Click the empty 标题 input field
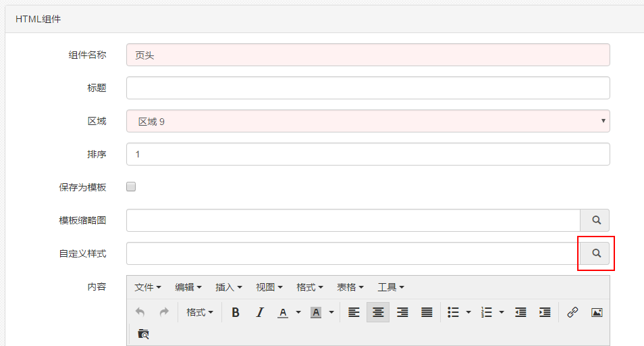644x346 pixels. click(368, 88)
